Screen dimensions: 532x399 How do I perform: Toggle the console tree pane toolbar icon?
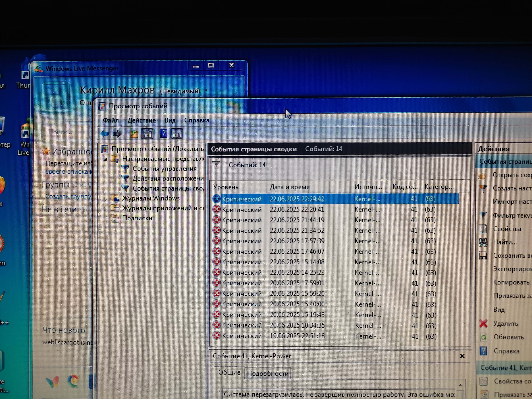pos(147,134)
